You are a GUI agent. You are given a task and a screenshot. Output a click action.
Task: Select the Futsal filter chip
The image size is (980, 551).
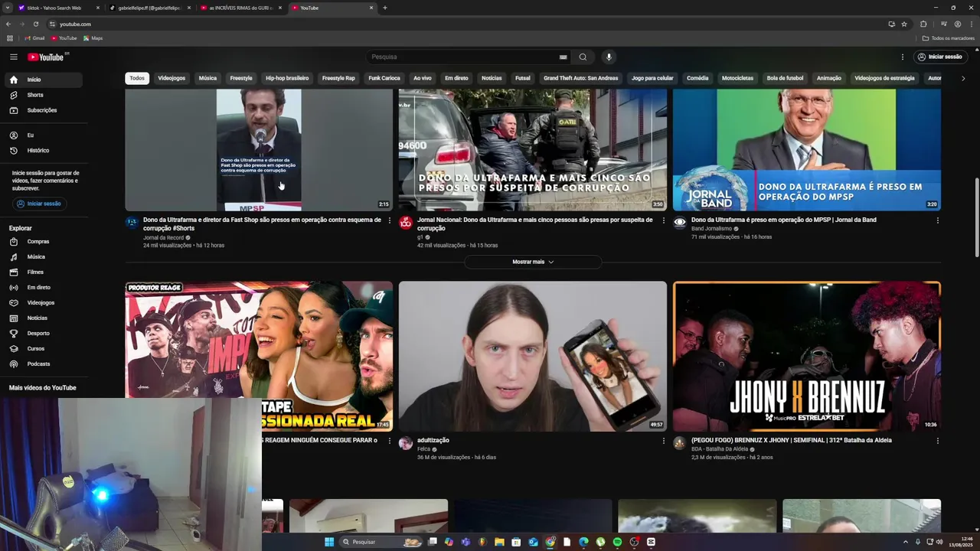coord(522,78)
